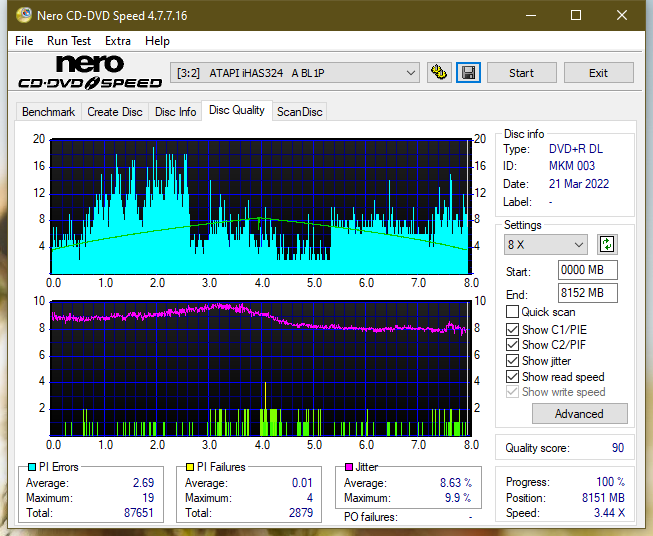Open the Help menu

tap(157, 41)
